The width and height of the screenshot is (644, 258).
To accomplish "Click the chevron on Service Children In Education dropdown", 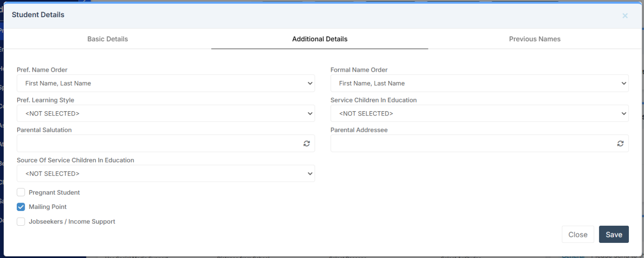I will (624, 113).
